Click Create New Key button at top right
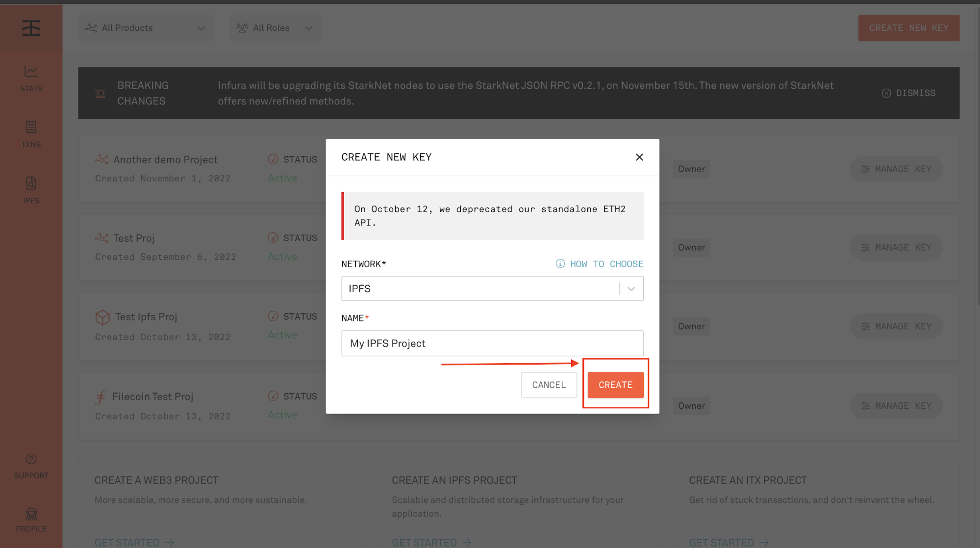 coord(908,28)
